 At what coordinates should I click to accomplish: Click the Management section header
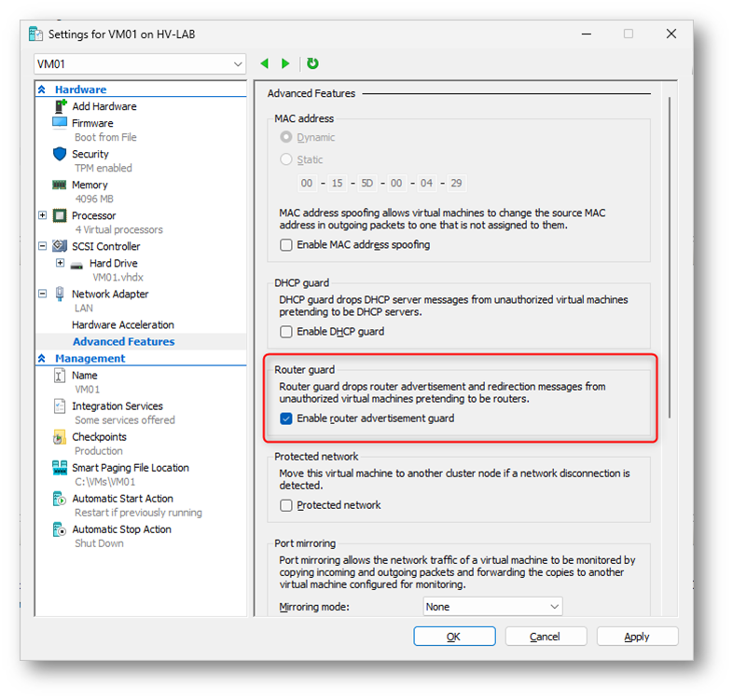[90, 359]
